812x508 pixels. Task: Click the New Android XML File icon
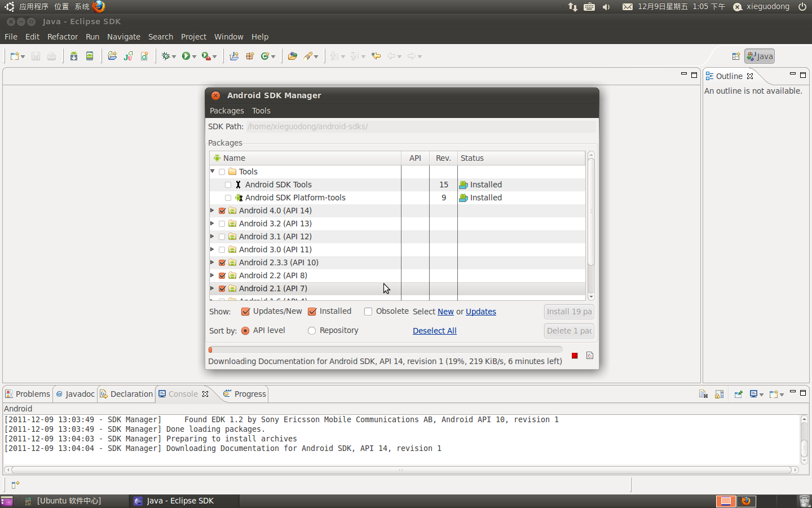pos(144,56)
